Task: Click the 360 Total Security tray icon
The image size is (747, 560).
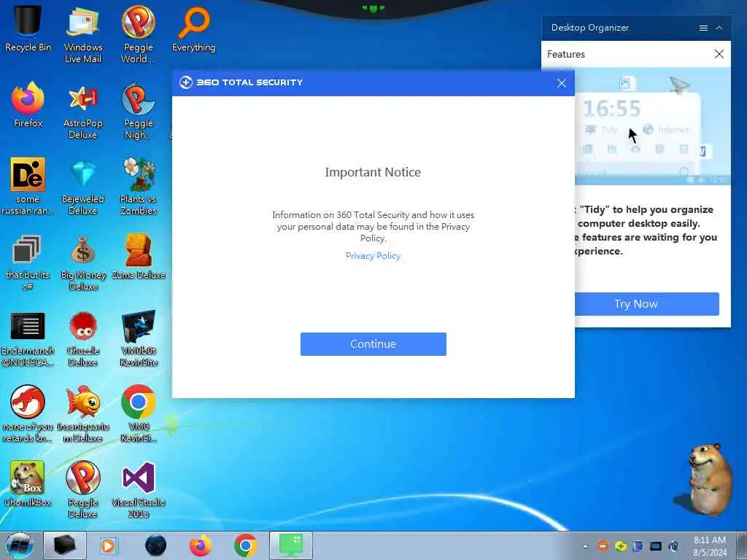Action: (620, 546)
